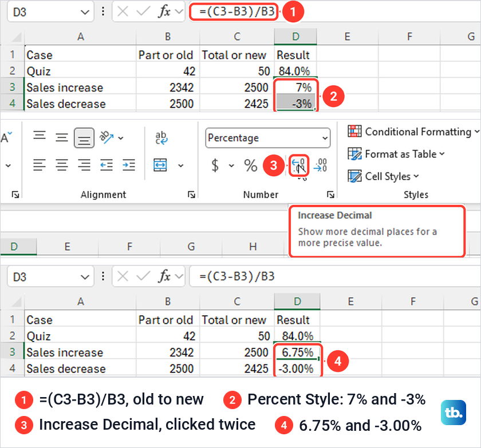
Task: Click the Orientation text-angle icon
Action: point(106,137)
